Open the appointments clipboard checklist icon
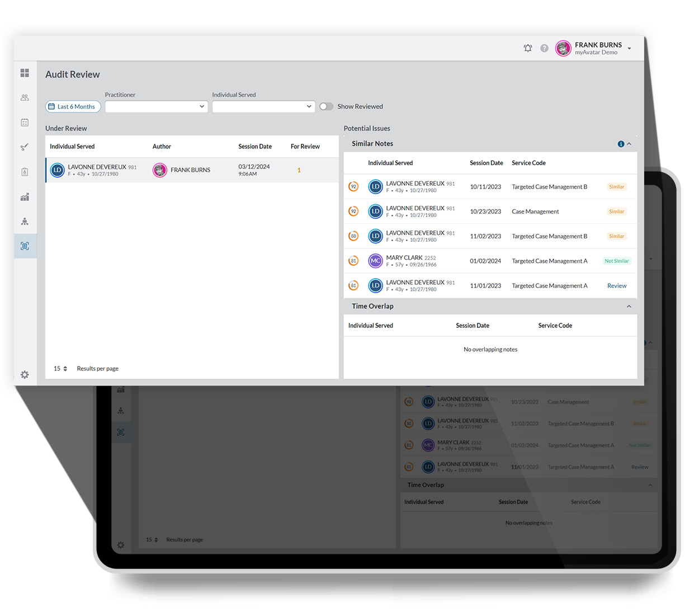Screen dimensions: 699x616 click(25, 123)
